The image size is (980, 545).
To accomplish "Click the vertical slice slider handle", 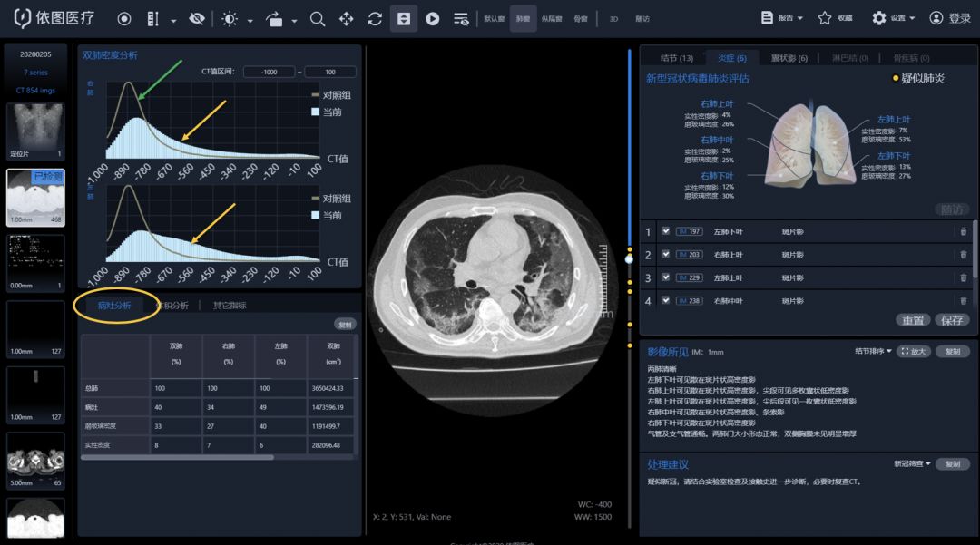I will click(x=630, y=258).
